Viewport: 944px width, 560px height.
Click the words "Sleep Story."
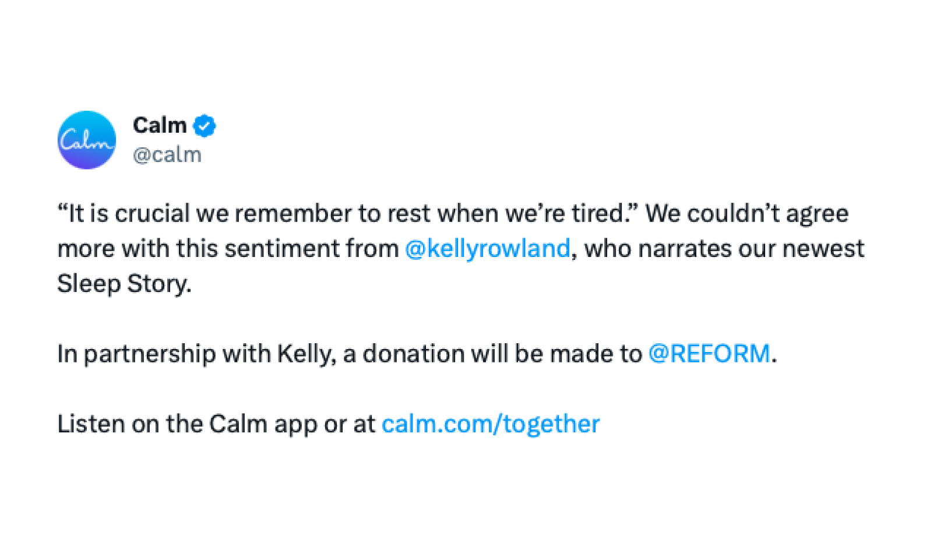coord(124,284)
